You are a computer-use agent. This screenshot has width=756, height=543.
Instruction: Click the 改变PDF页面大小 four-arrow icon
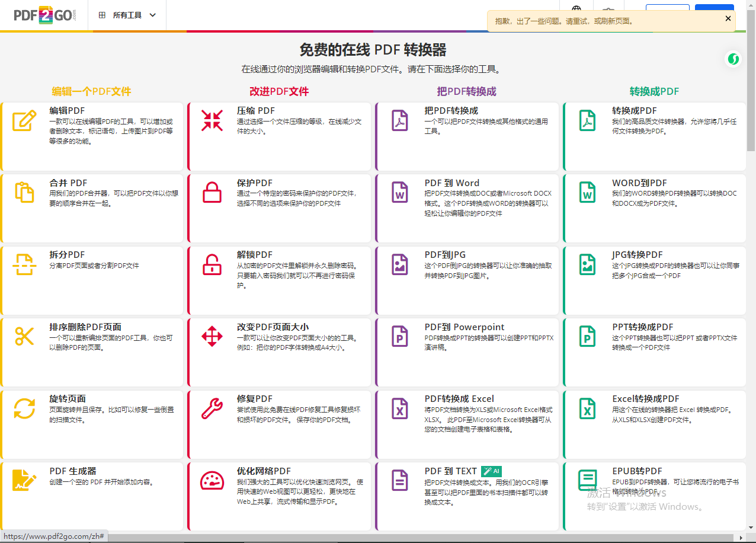pyautogui.click(x=212, y=336)
